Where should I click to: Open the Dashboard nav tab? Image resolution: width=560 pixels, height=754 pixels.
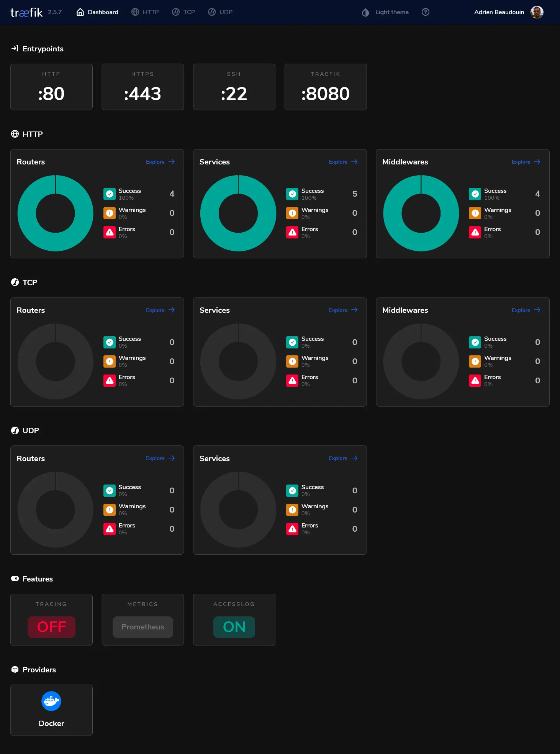click(x=97, y=12)
